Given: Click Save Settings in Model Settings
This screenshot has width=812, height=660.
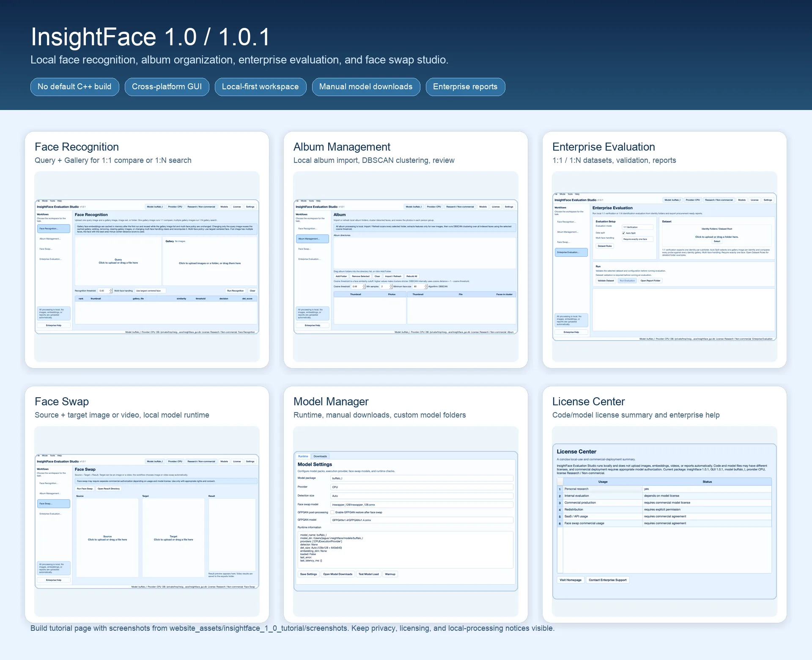Looking at the screenshot, I should [308, 574].
